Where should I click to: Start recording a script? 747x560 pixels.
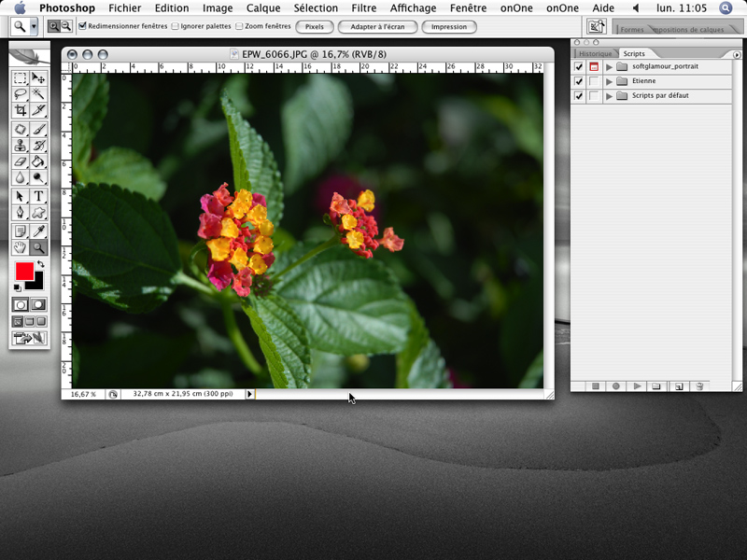click(x=616, y=386)
